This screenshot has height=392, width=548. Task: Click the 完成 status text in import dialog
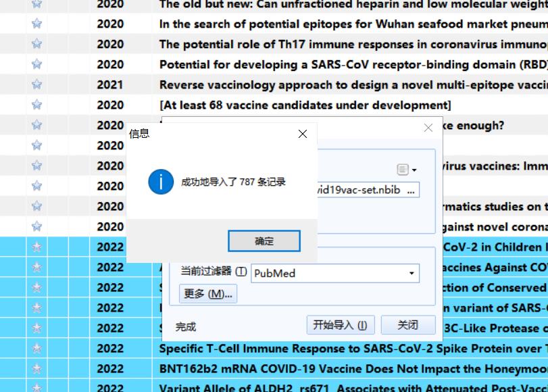coord(186,327)
